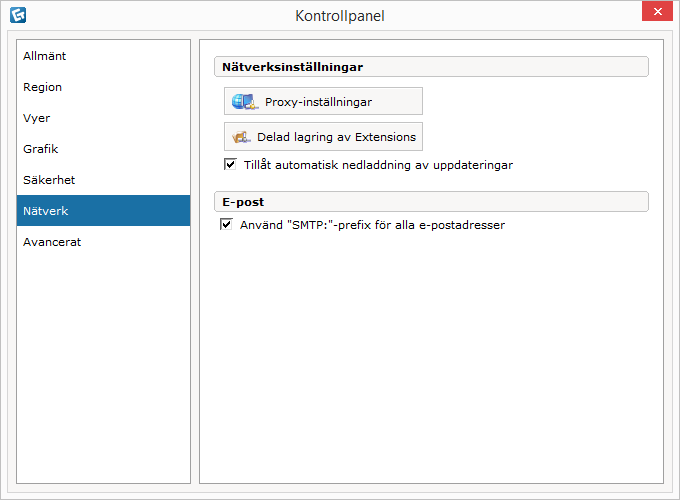680x500 pixels.
Task: Select Vyer in the sidebar
Action: (x=37, y=118)
